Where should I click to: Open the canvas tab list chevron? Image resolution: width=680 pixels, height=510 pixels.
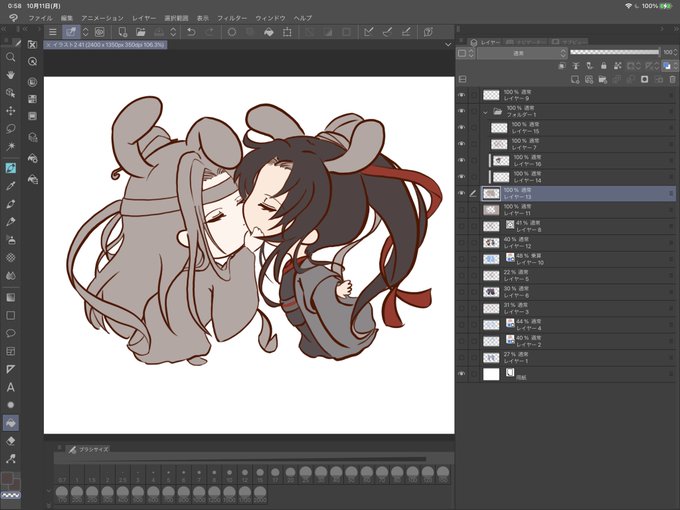(x=448, y=44)
